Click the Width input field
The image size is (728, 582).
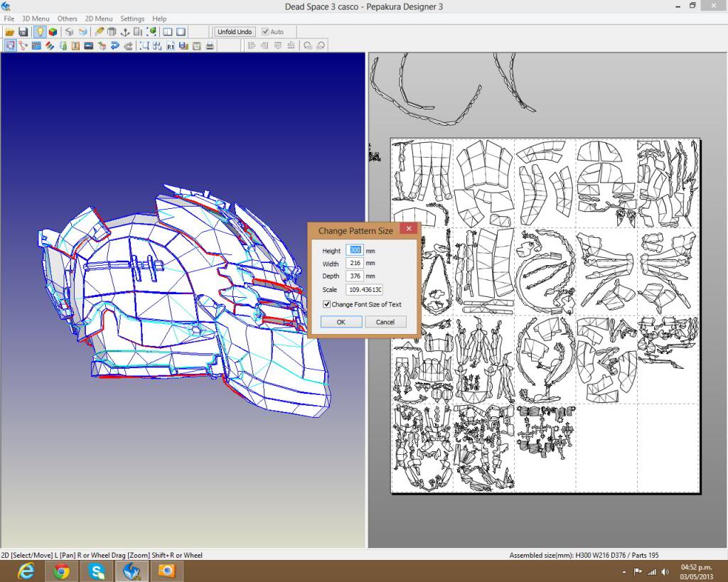[x=355, y=263]
